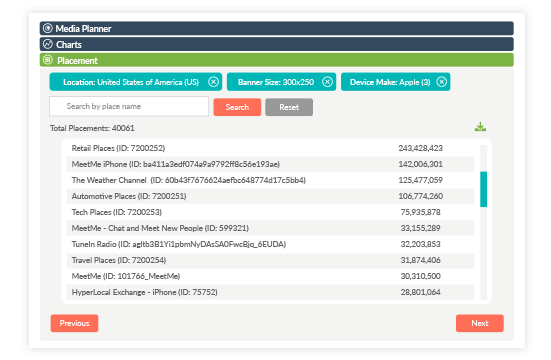Select the Location United States filter chip

(136, 82)
